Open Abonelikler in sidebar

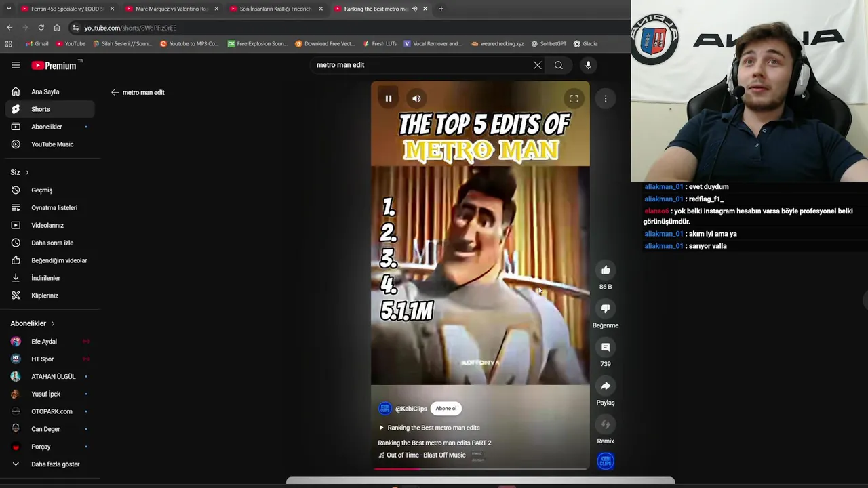(50, 127)
